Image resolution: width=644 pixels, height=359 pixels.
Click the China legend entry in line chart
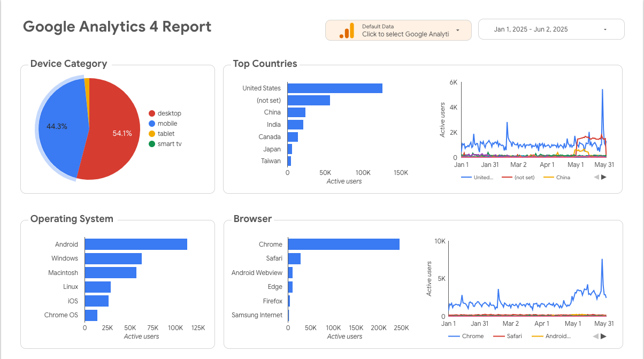click(557, 178)
